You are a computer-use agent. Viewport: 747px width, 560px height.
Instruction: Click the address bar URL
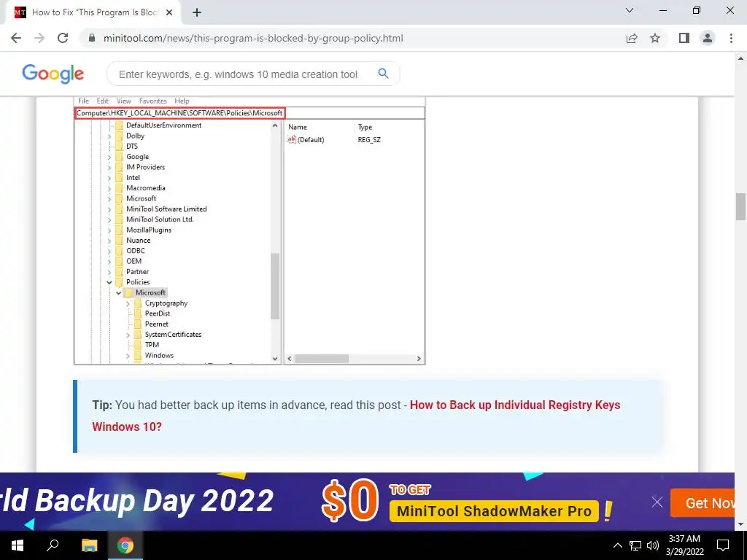(253, 38)
